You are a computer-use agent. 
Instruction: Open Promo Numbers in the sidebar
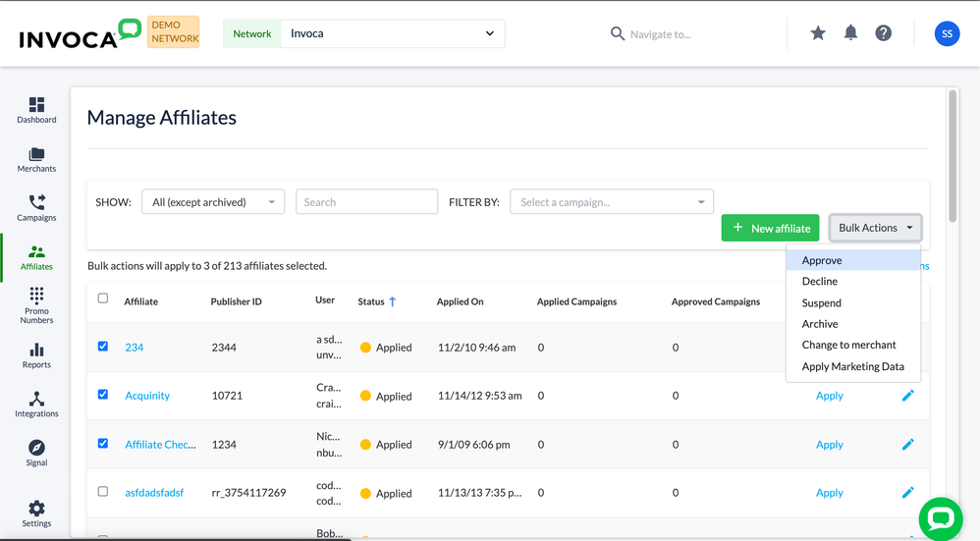coord(36,304)
